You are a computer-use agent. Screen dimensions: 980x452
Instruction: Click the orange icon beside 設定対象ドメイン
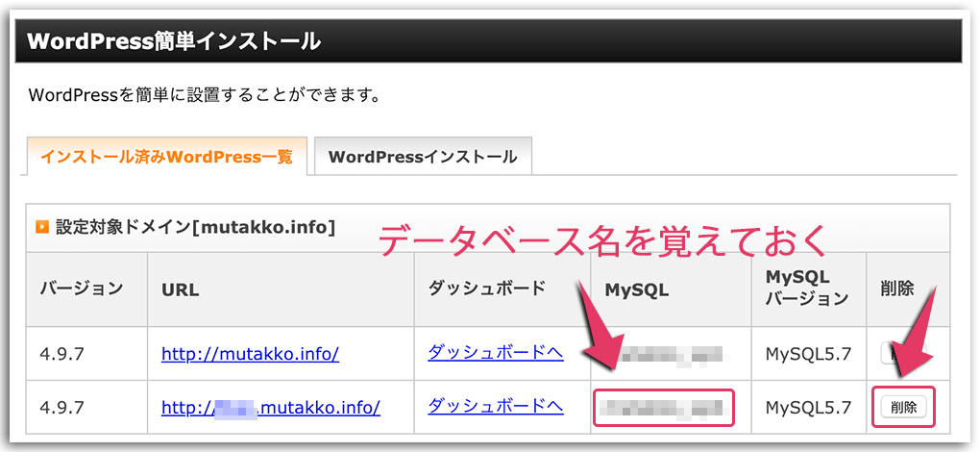point(42,227)
